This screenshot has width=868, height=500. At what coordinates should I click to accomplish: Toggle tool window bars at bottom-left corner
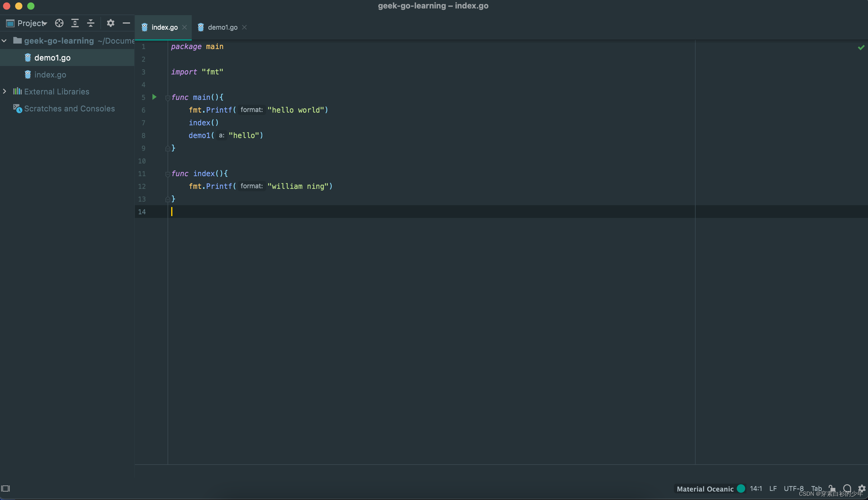click(x=6, y=488)
